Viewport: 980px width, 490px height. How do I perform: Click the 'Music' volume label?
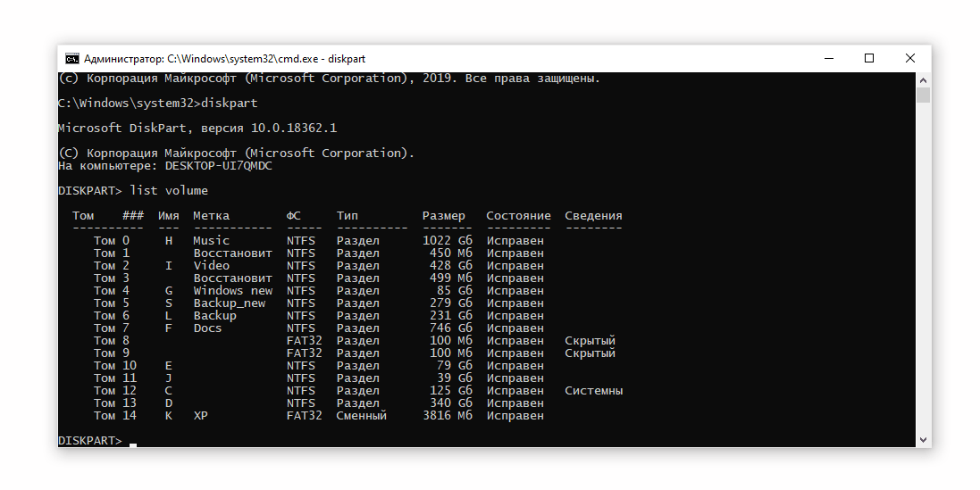coord(211,240)
